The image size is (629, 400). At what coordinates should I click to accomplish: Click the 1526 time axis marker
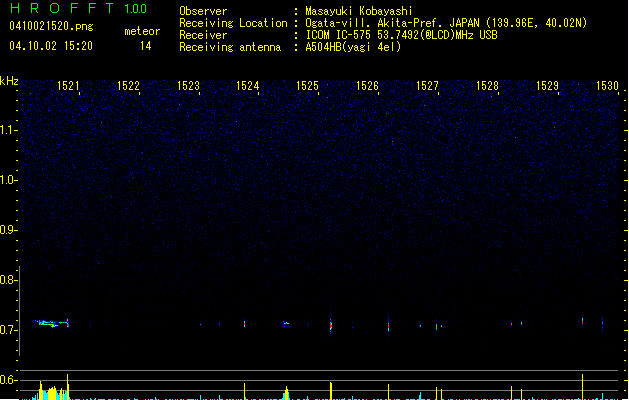tap(367, 86)
